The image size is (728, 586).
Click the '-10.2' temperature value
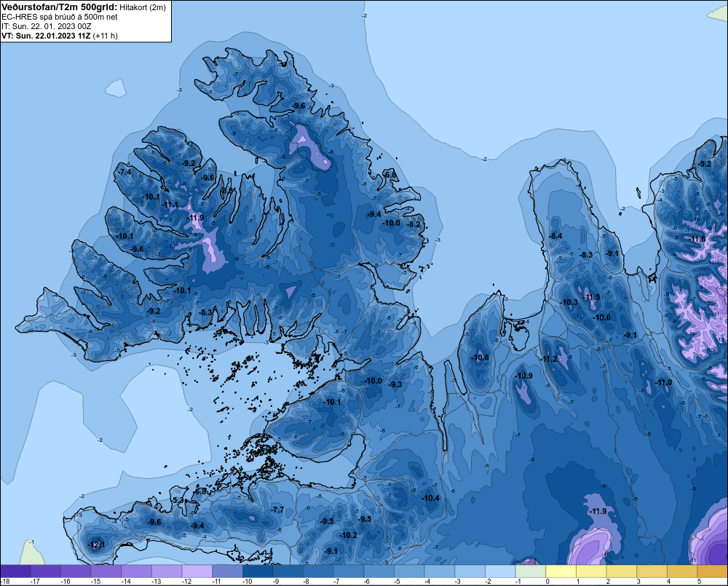click(x=349, y=535)
